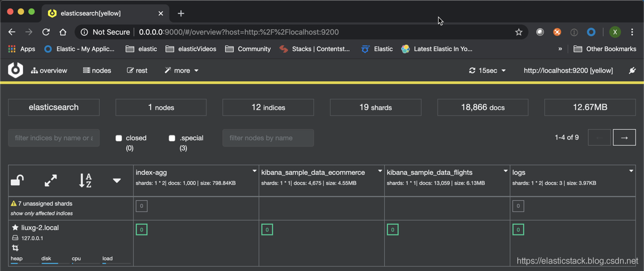This screenshot has width=644, height=271.
Task: Click the filter nodes by name field
Action: coord(268,138)
